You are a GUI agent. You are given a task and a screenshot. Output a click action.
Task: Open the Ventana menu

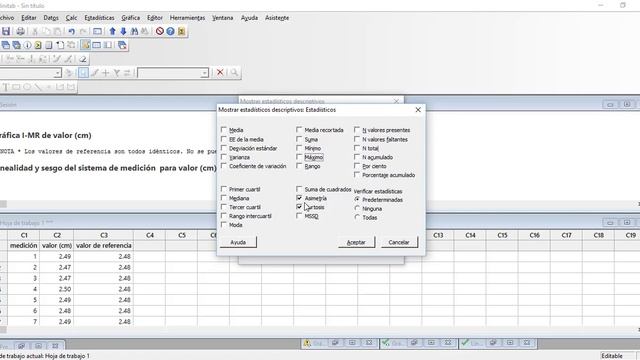[x=222, y=18]
